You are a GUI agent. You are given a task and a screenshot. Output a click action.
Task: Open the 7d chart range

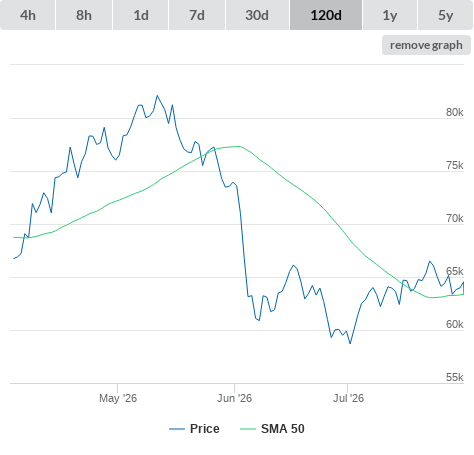point(197,15)
